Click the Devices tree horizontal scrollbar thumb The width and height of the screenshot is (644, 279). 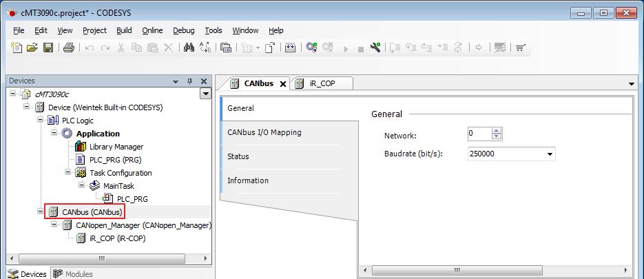(102, 258)
